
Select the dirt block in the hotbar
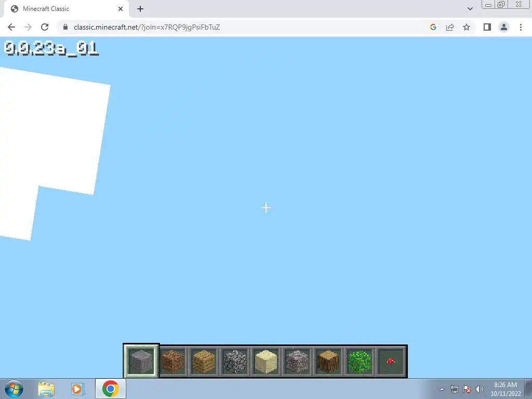[x=172, y=362]
